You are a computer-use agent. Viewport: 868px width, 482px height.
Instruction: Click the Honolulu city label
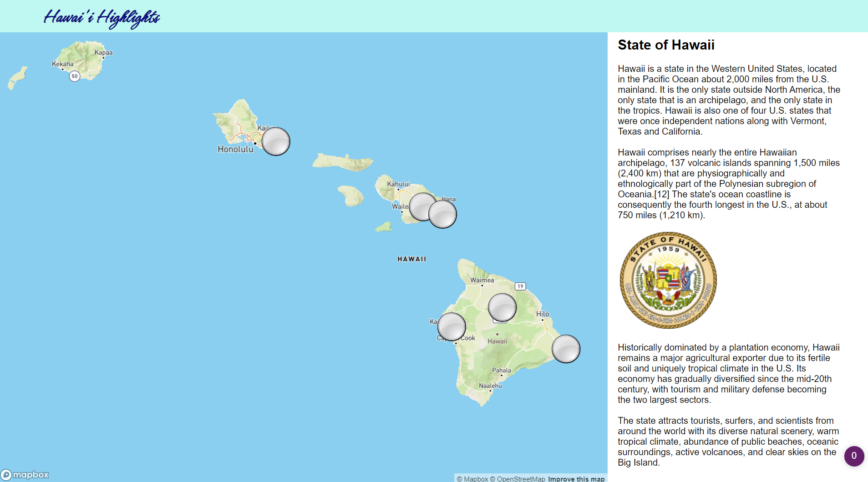(235, 149)
